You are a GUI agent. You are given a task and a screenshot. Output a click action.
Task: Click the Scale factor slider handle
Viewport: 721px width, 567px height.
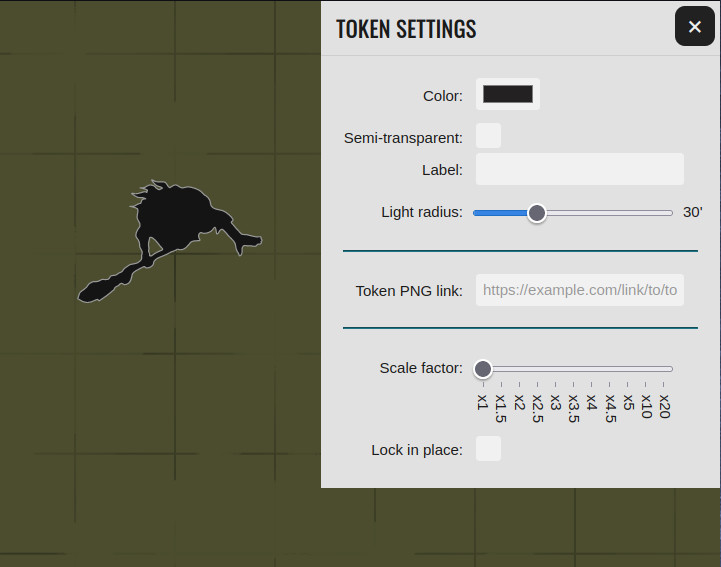[x=483, y=369]
